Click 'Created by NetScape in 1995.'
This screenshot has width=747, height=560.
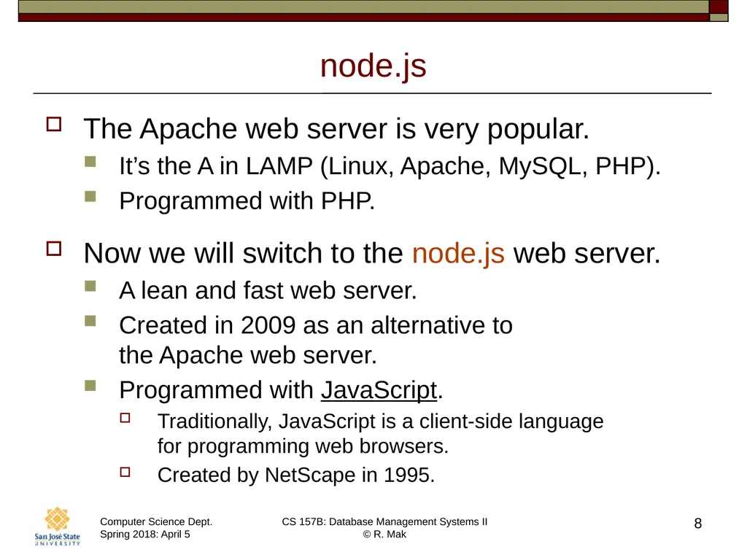point(296,475)
